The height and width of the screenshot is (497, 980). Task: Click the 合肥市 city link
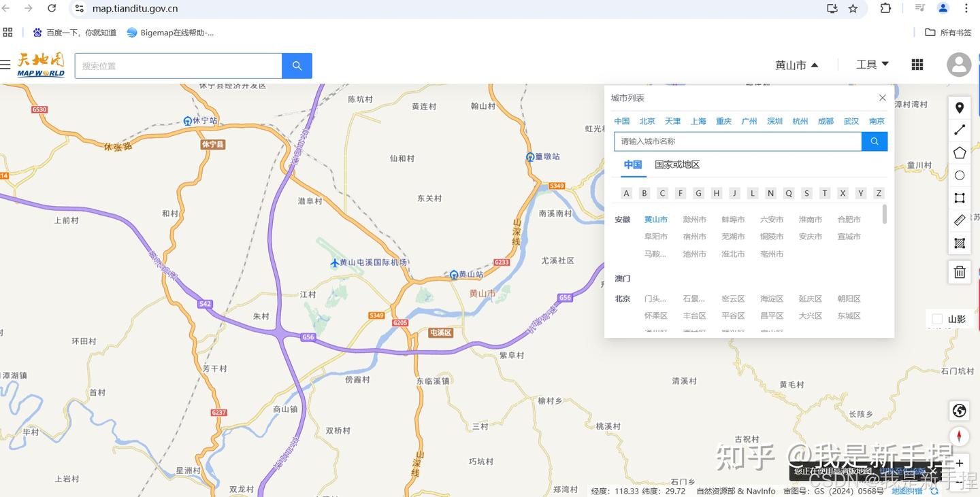(x=848, y=219)
